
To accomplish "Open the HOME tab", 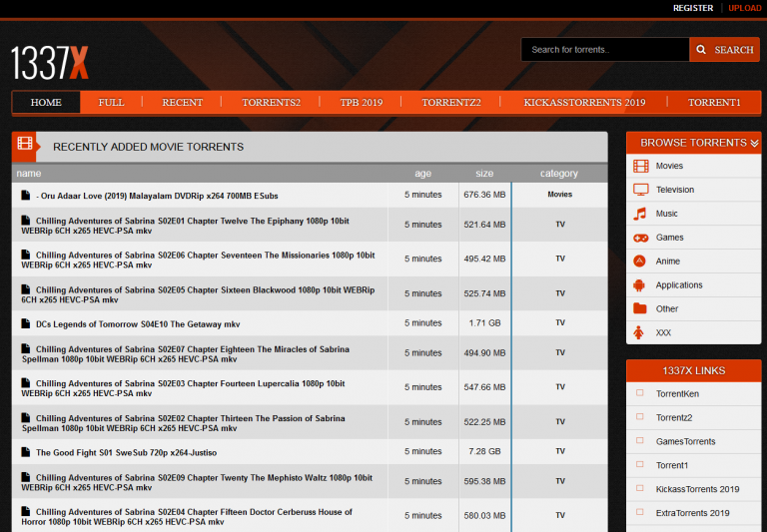I will tap(46, 102).
